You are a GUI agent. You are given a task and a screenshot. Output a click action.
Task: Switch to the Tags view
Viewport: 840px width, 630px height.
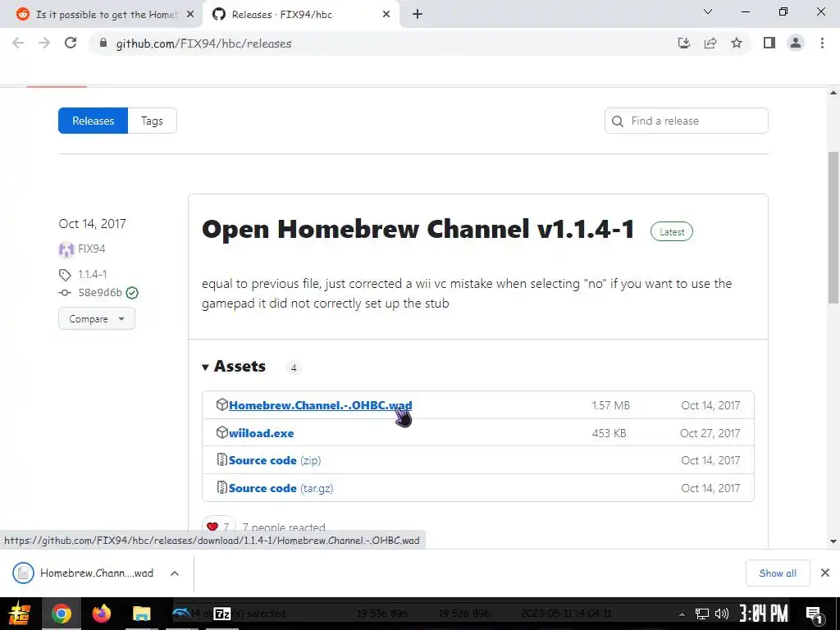click(152, 121)
